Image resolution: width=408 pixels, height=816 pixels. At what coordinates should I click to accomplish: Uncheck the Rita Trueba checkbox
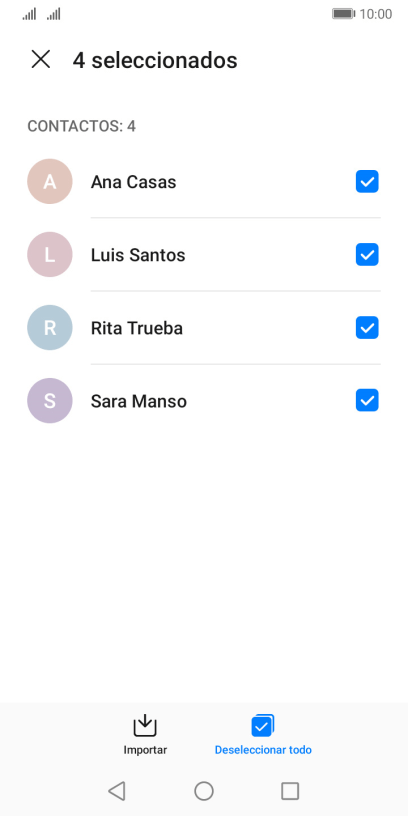coord(367,328)
